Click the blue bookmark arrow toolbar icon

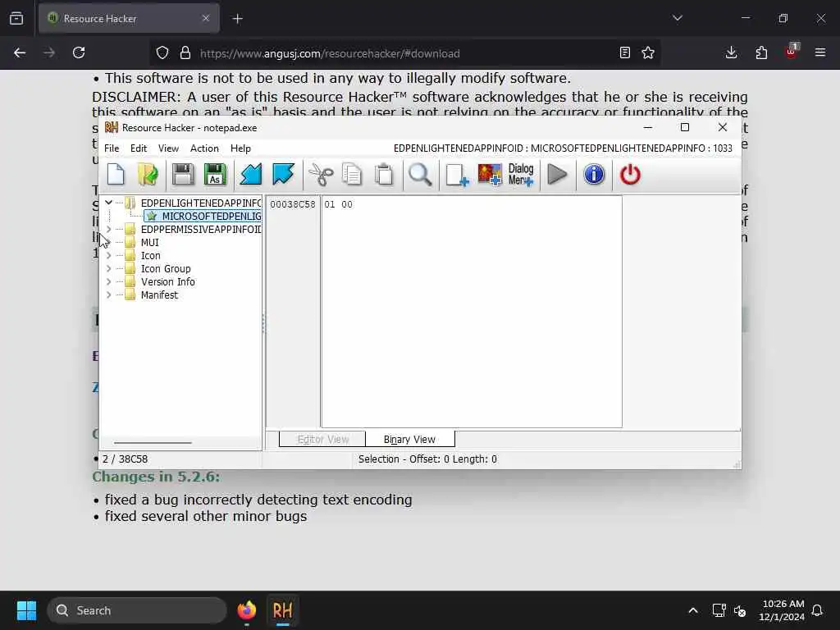point(283,175)
